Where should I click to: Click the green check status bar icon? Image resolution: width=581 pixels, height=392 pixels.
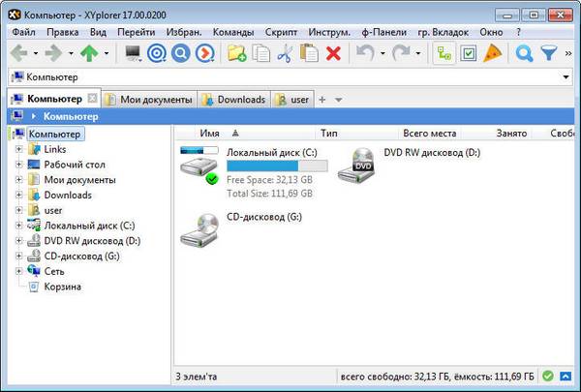[548, 377]
